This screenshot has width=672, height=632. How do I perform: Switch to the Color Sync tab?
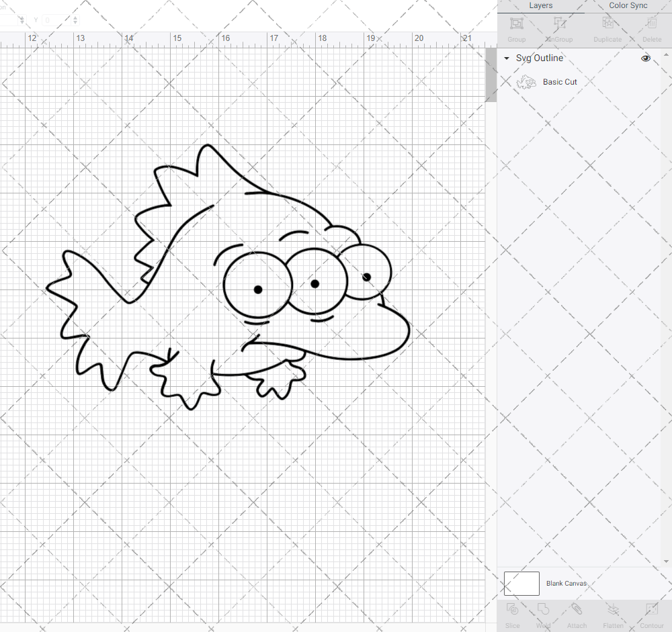pos(628,5)
